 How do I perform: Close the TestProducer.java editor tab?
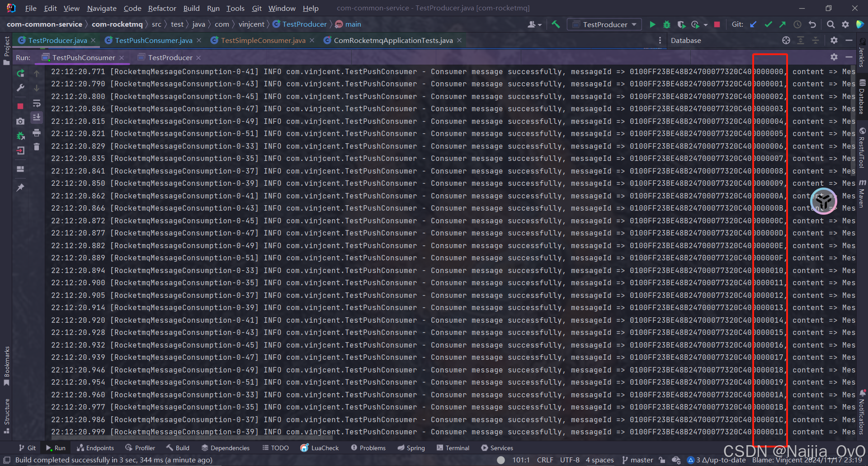tap(93, 40)
